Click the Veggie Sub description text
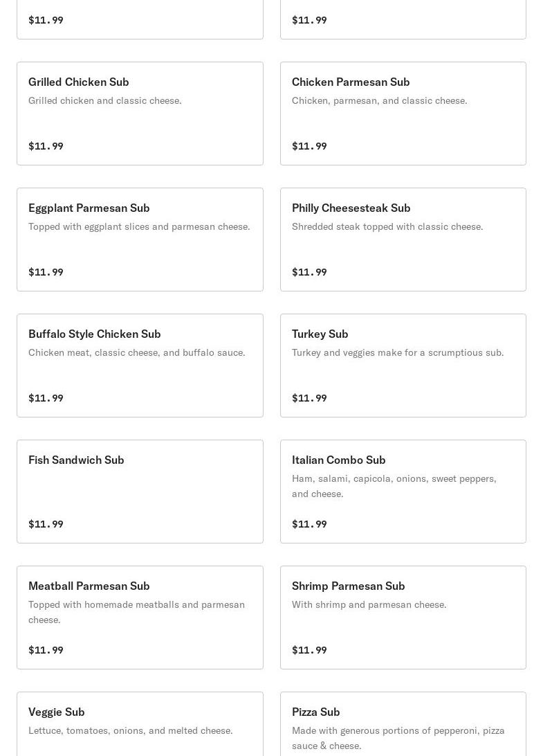 pyautogui.click(x=131, y=730)
